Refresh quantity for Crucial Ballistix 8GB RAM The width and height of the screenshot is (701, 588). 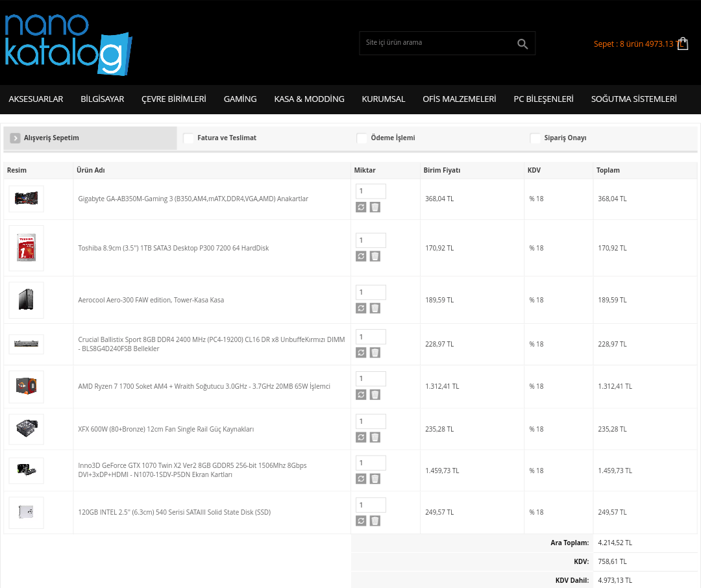(362, 353)
